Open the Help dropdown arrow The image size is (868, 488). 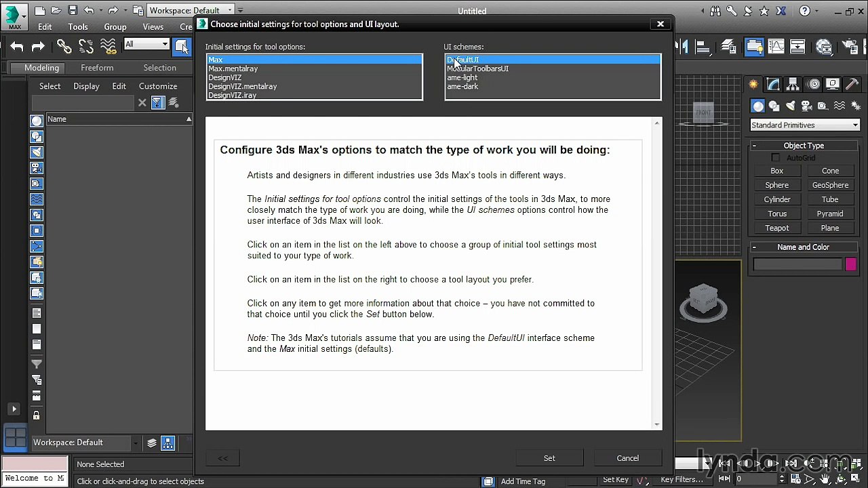pos(817,11)
